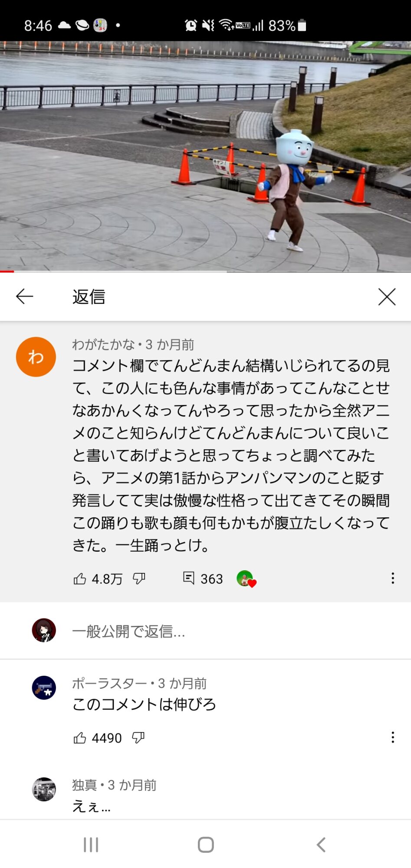Tap the Android back navigation chevron
The width and height of the screenshot is (411, 868).
321,845
